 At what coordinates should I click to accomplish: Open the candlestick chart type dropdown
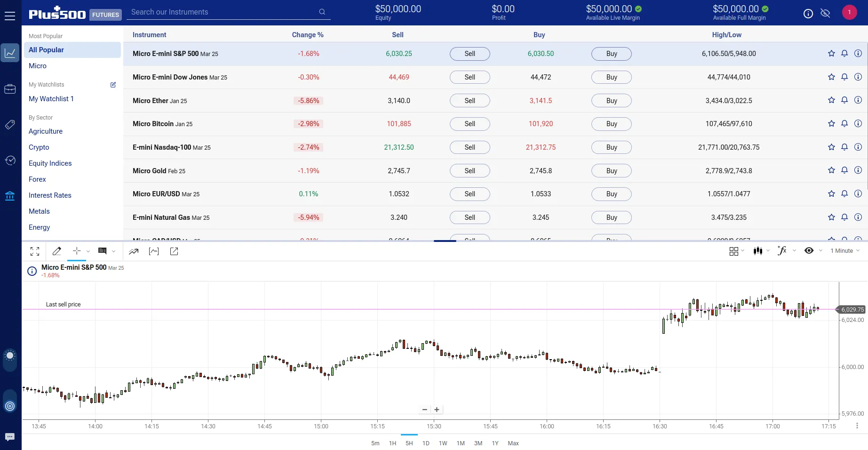pyautogui.click(x=761, y=251)
